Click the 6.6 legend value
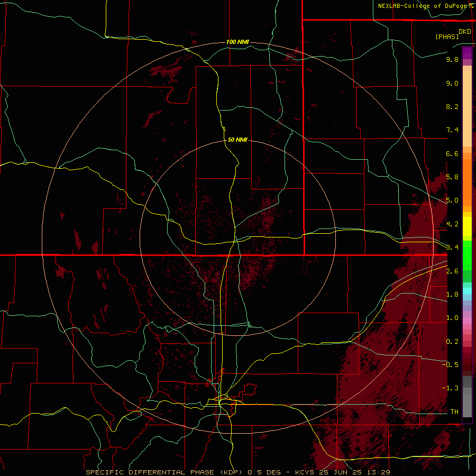The height and width of the screenshot is (476, 476). [452, 153]
